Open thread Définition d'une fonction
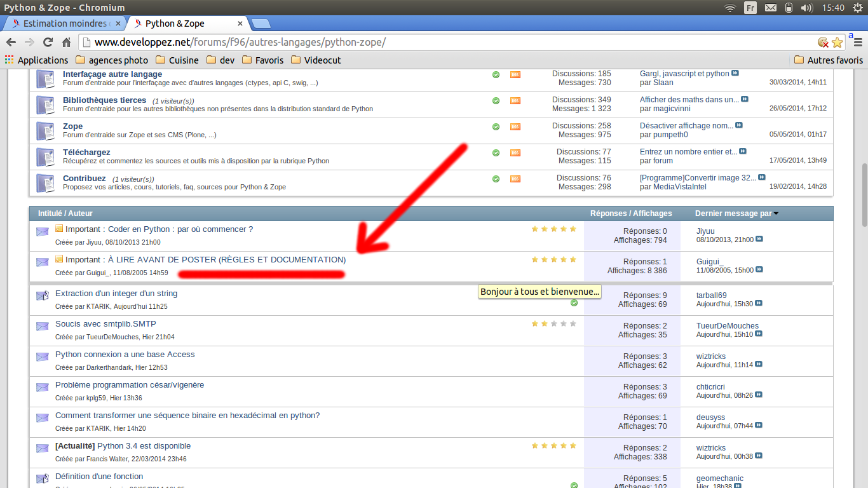This screenshot has height=488, width=868. click(99, 477)
